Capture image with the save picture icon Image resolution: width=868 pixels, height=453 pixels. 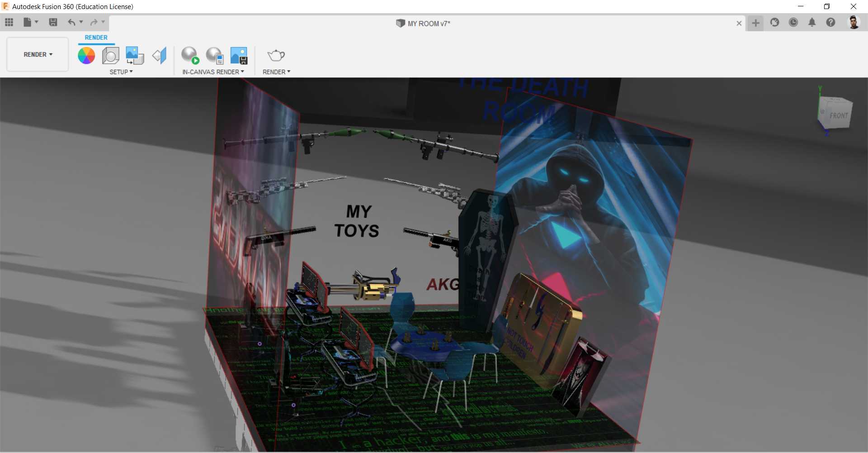click(239, 56)
